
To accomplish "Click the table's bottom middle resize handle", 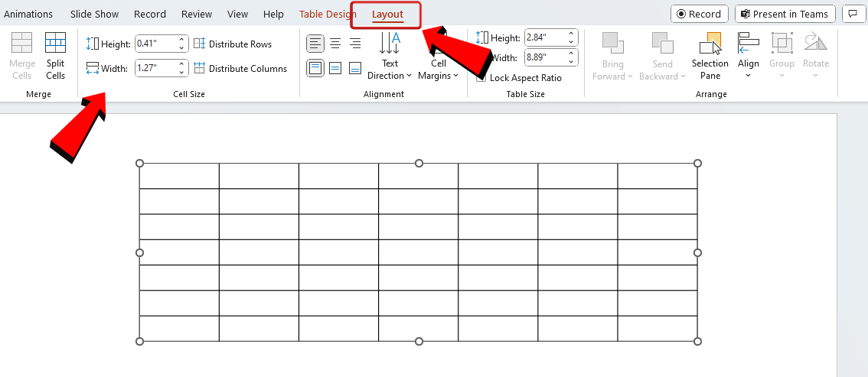I will [x=419, y=341].
